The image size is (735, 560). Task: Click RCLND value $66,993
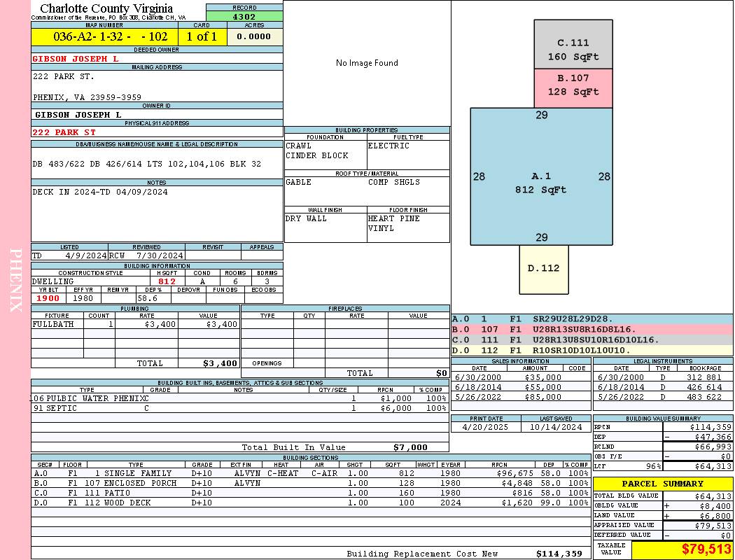tap(713, 447)
